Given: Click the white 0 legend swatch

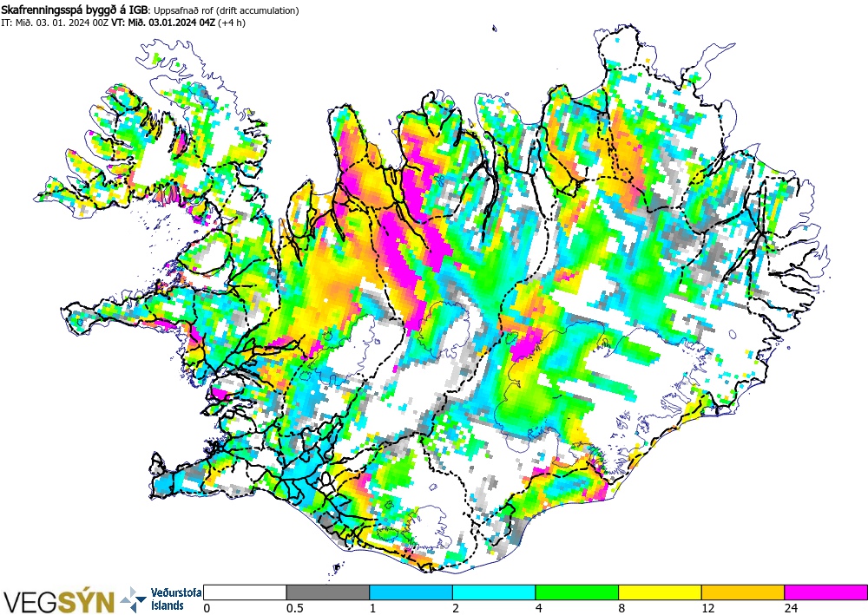Looking at the screenshot, I should (245, 592).
